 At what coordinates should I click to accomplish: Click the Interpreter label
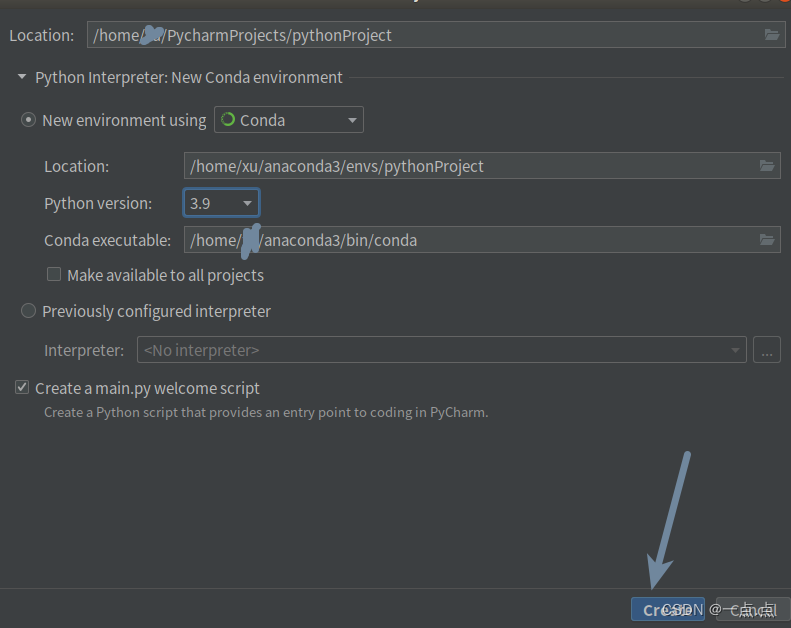click(84, 350)
